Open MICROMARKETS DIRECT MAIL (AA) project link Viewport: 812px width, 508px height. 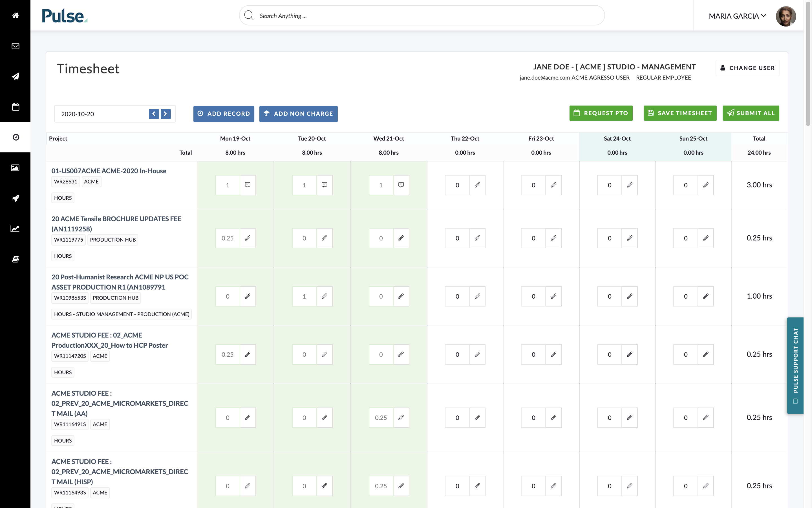120,403
